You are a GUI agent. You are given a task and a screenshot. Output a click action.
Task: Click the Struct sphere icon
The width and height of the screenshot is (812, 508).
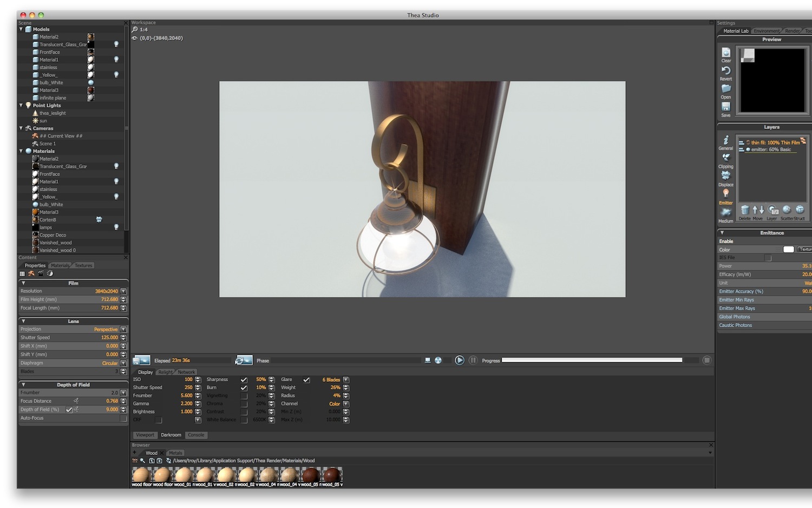[800, 210]
